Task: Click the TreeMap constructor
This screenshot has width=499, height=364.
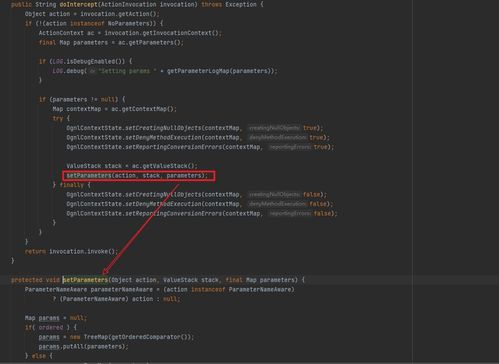Action: coord(95,337)
